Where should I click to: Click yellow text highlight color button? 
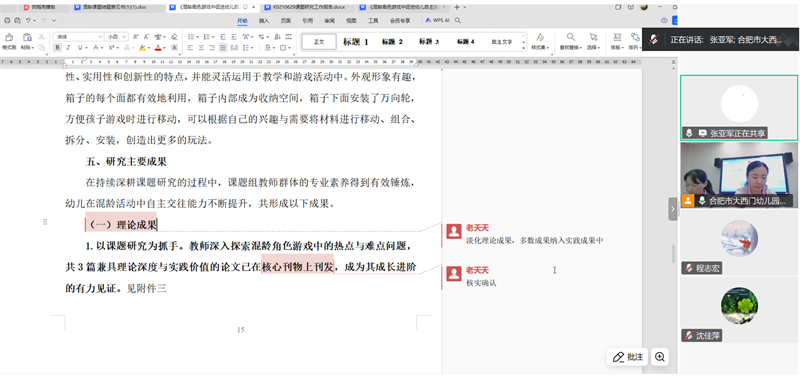tap(142, 47)
